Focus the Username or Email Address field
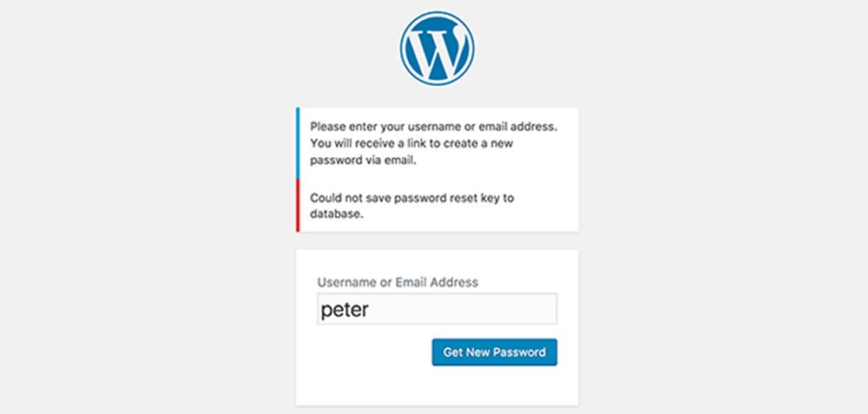 coord(437,309)
